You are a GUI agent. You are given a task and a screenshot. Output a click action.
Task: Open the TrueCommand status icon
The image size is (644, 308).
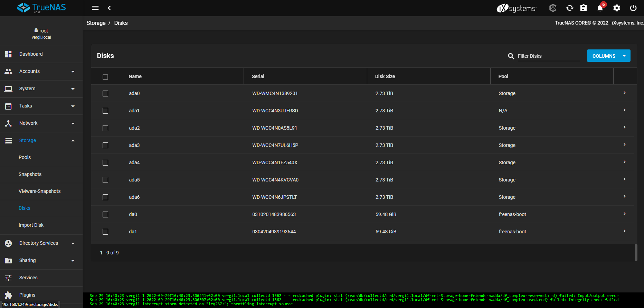(553, 8)
